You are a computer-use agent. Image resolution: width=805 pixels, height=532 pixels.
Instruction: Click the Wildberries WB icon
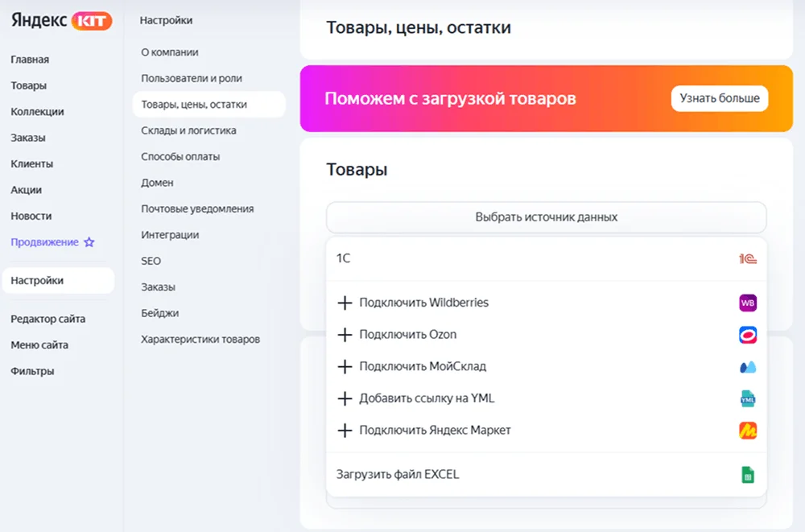click(x=748, y=303)
